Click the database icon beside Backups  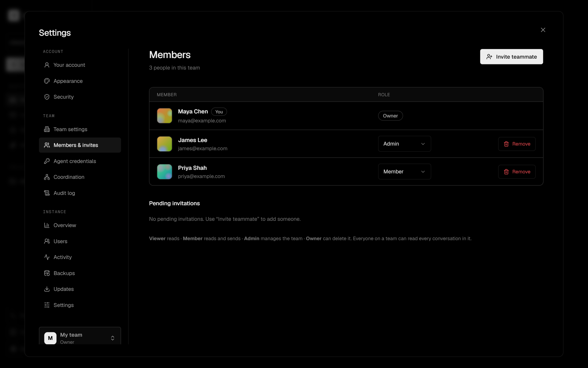47,273
